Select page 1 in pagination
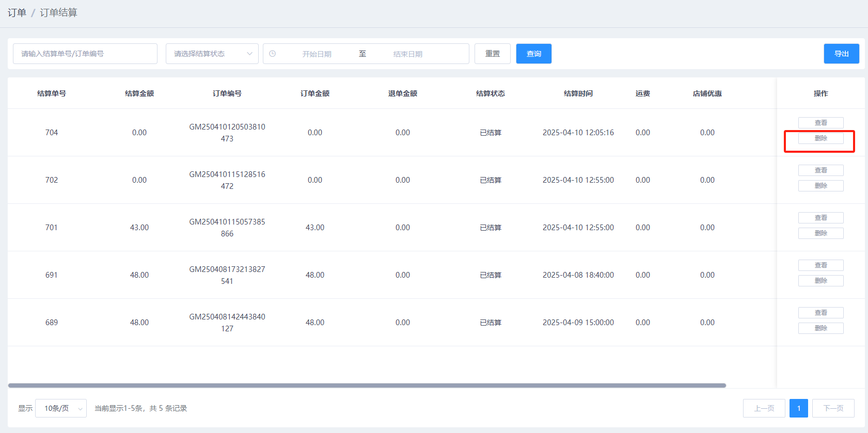The height and width of the screenshot is (433, 868). point(798,408)
